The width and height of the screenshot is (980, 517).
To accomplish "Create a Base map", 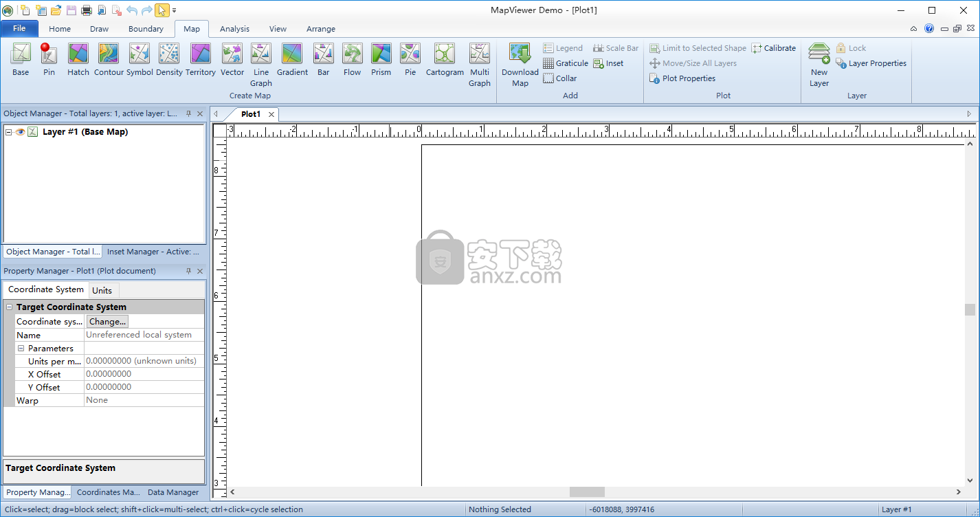I will pos(21,60).
